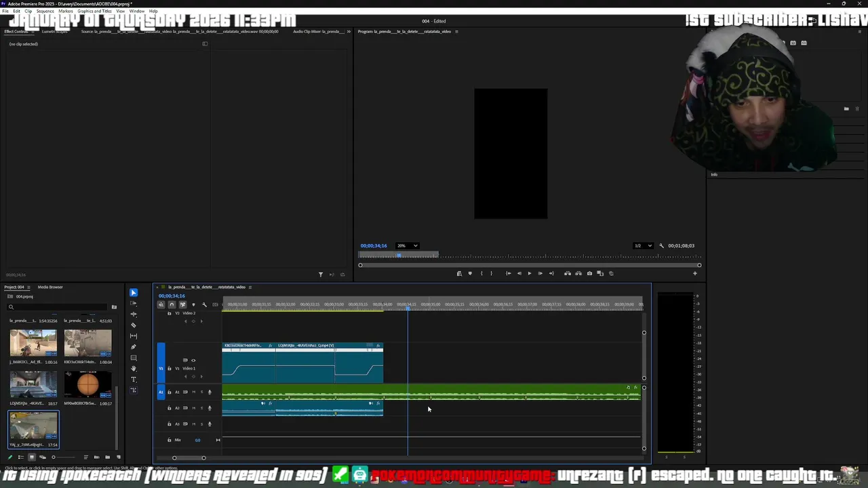Select the Pen tool
Viewport: 868px width, 488px height.
click(133, 347)
